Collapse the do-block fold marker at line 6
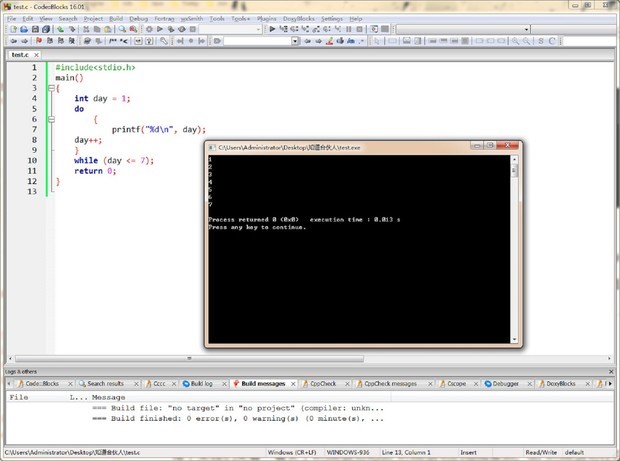The width and height of the screenshot is (620, 461). [51, 119]
